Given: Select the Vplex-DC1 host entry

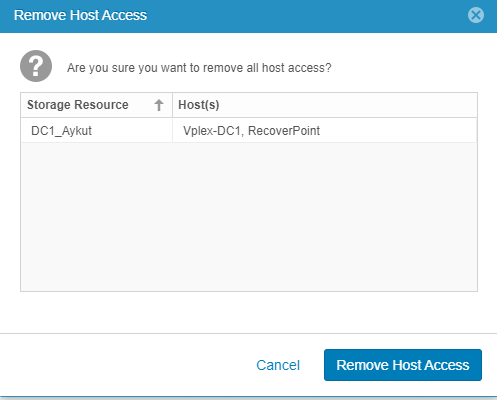Looking at the screenshot, I should 212,131.
